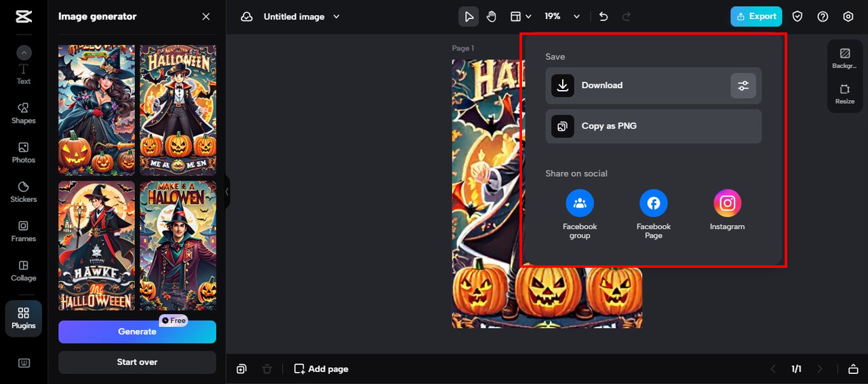Open the Background tool
Screen dimensions: 868x384
[845, 58]
